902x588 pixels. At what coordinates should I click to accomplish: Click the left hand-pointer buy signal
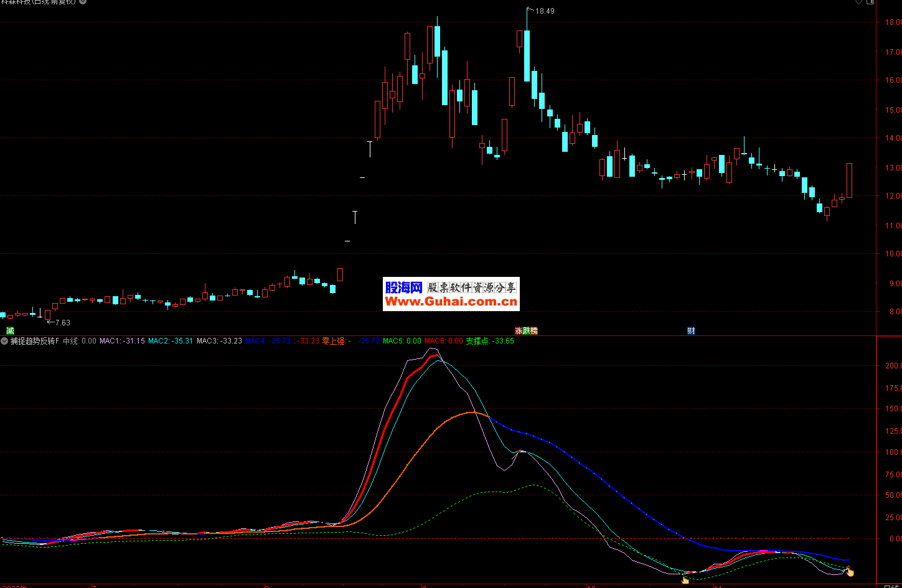pyautogui.click(x=685, y=580)
